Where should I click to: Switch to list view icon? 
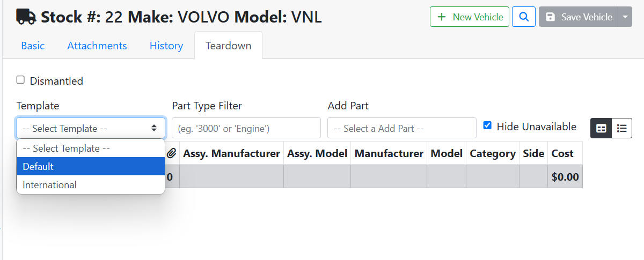621,128
